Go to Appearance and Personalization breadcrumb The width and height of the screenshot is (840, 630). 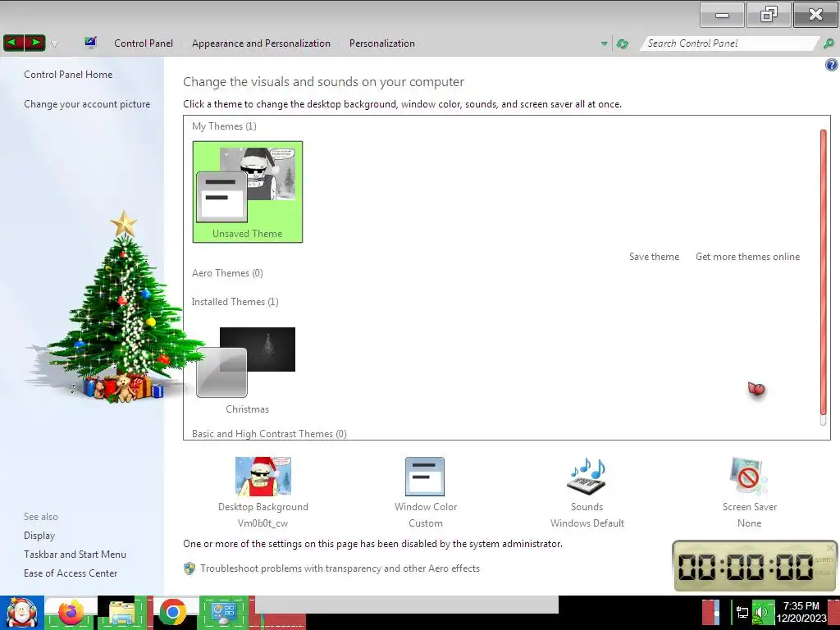(x=261, y=43)
